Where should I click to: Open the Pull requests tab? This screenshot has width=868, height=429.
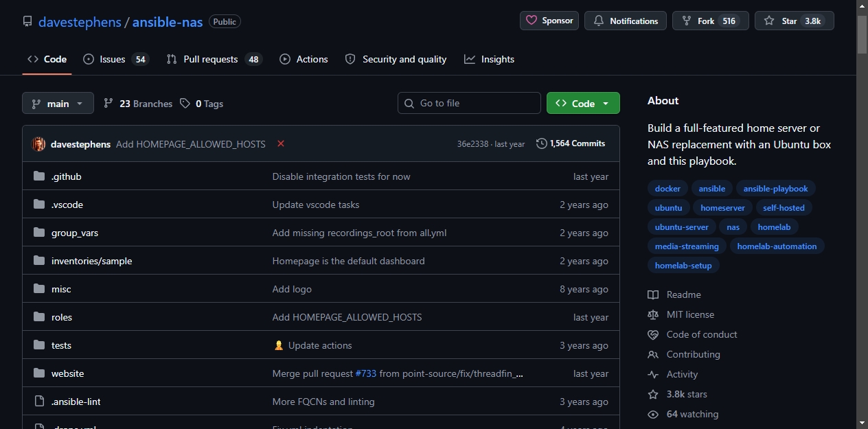(214, 59)
